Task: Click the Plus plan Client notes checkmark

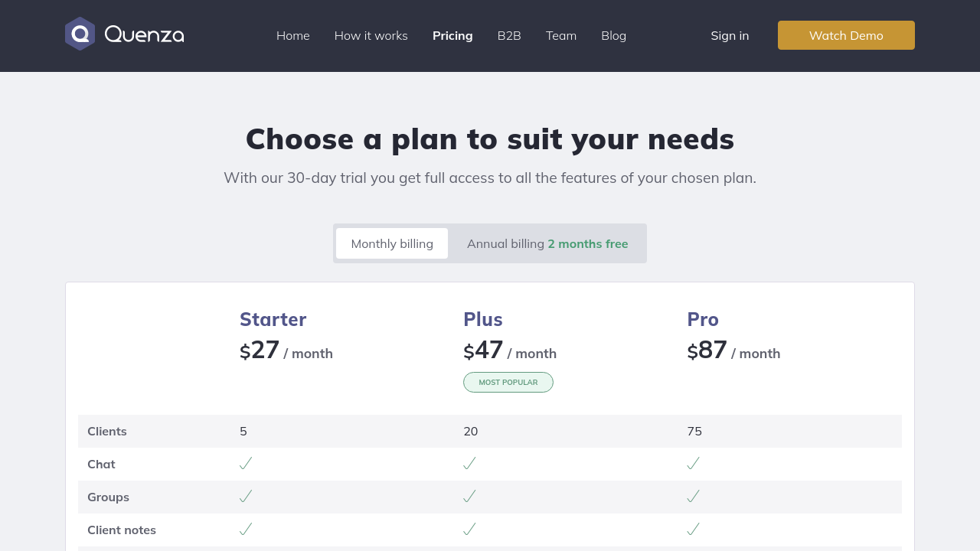Action: [469, 530]
